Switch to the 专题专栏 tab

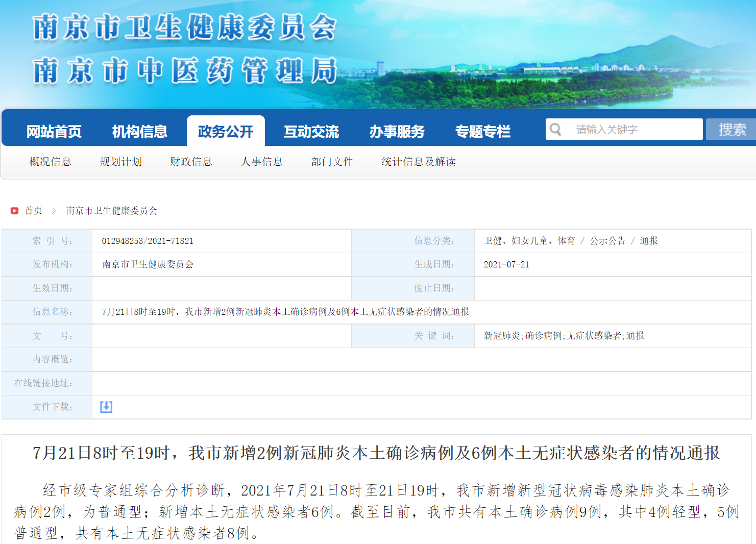(x=483, y=132)
